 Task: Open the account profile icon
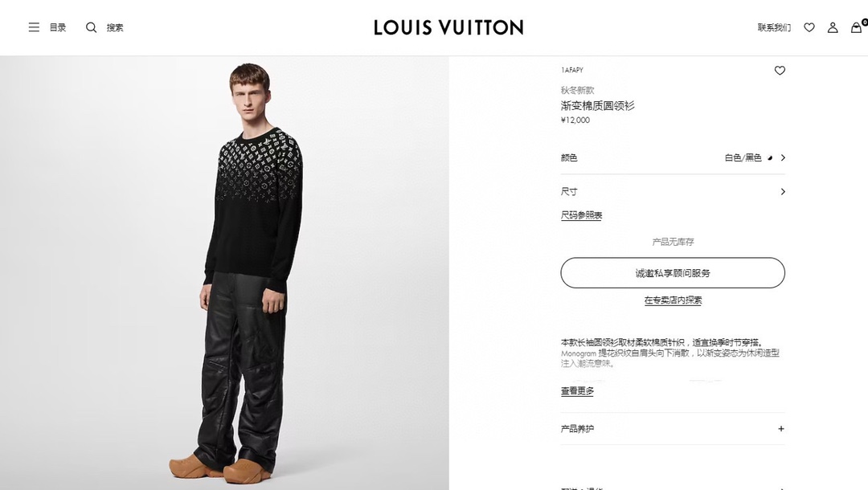point(833,27)
